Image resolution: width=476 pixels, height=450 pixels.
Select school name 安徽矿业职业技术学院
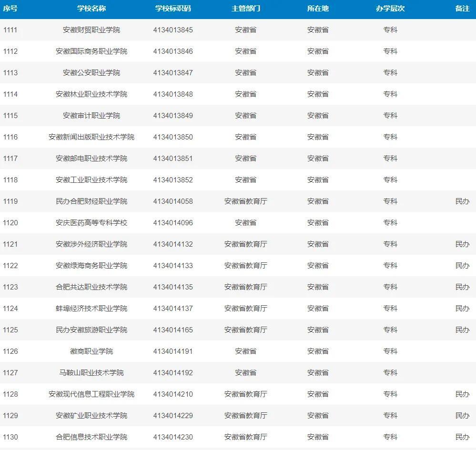pyautogui.click(x=91, y=415)
